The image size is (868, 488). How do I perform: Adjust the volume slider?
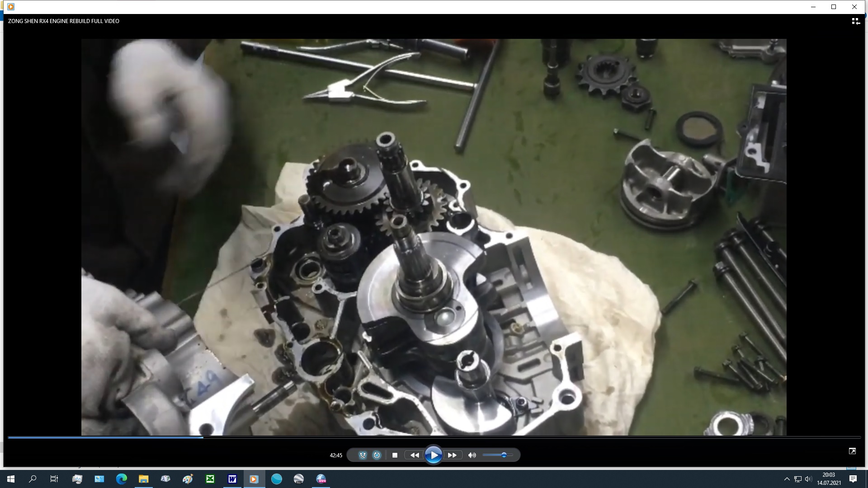click(x=504, y=455)
